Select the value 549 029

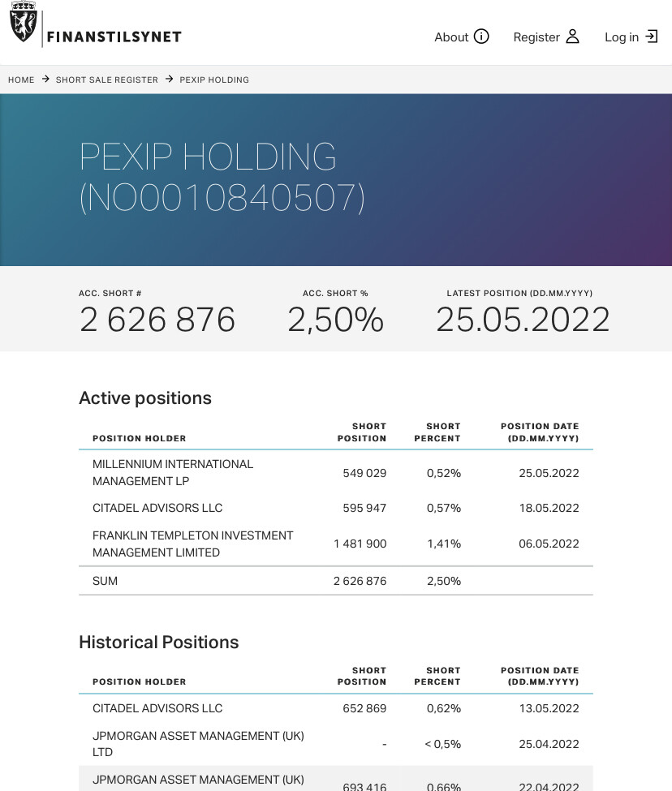coord(364,473)
